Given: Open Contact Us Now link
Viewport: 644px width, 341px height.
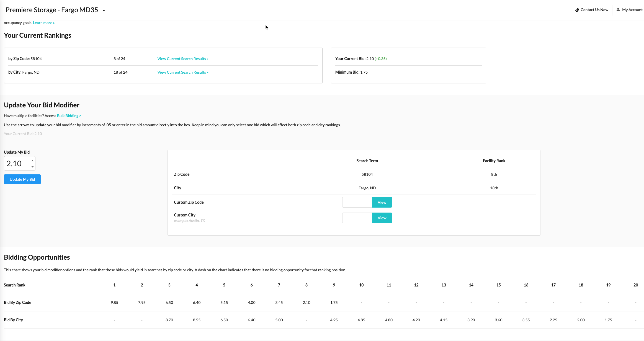Looking at the screenshot, I should 594,10.
